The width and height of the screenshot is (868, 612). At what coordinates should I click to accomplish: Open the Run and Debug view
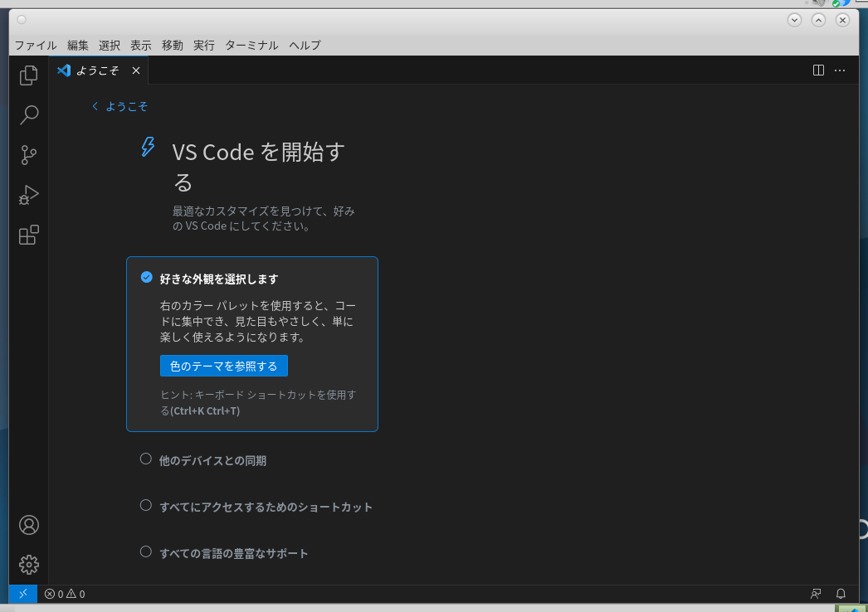pyautogui.click(x=29, y=195)
